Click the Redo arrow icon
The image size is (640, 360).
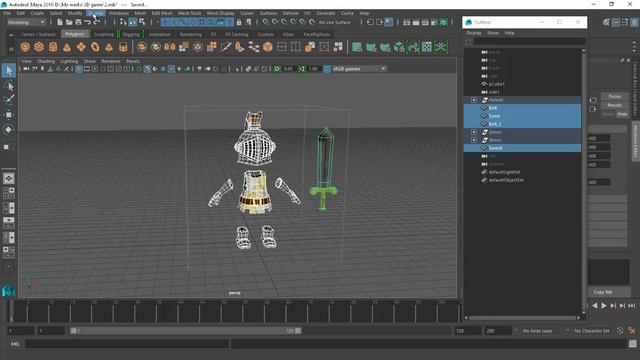point(96,22)
